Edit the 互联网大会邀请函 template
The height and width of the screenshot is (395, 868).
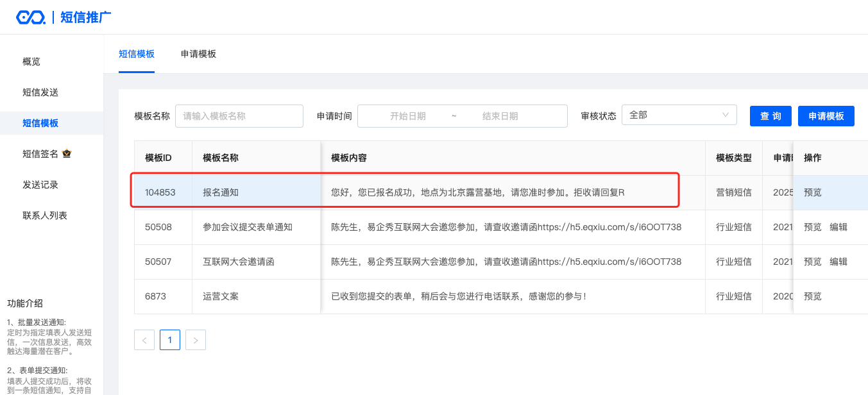pyautogui.click(x=838, y=262)
